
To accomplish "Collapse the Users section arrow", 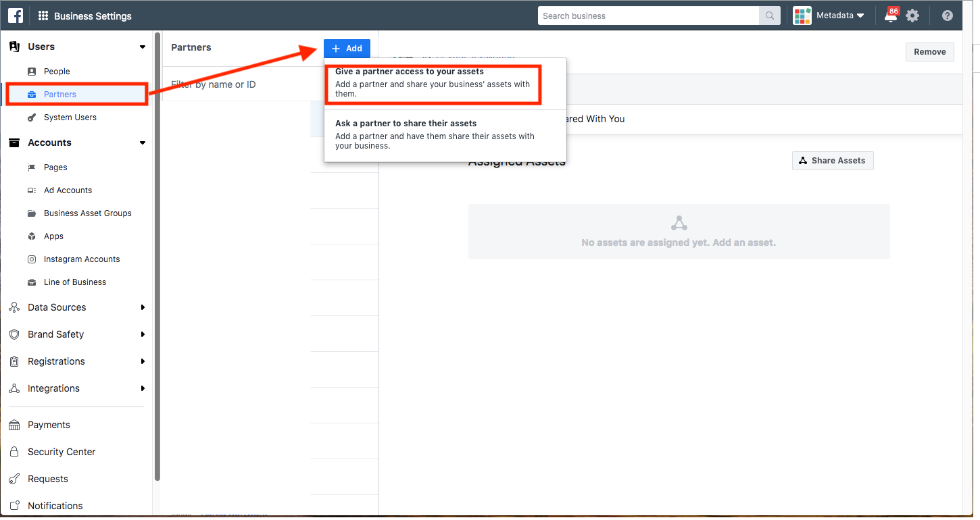I will [142, 47].
